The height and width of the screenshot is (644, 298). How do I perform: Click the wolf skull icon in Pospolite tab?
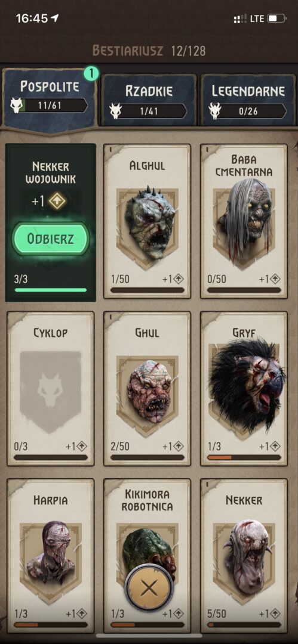17,106
